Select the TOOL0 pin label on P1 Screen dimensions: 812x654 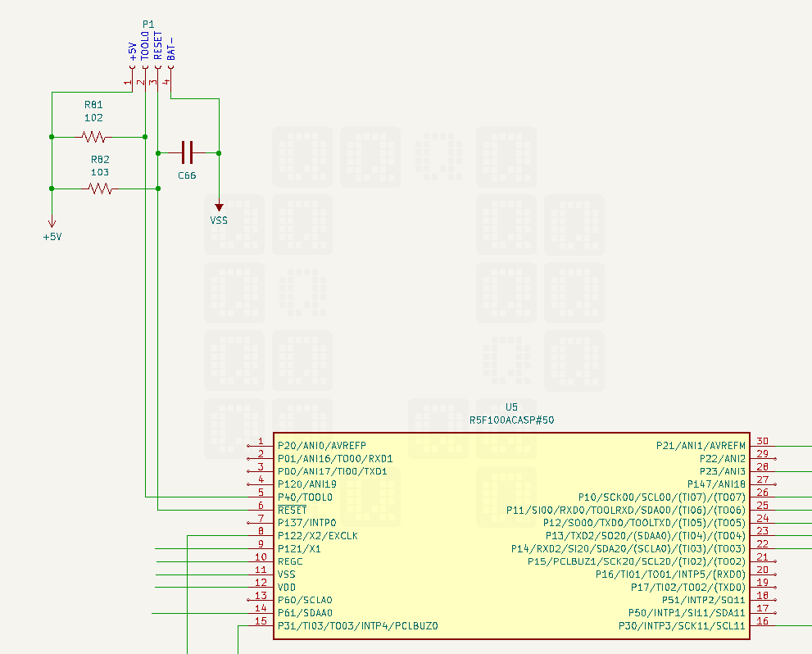tap(145, 46)
